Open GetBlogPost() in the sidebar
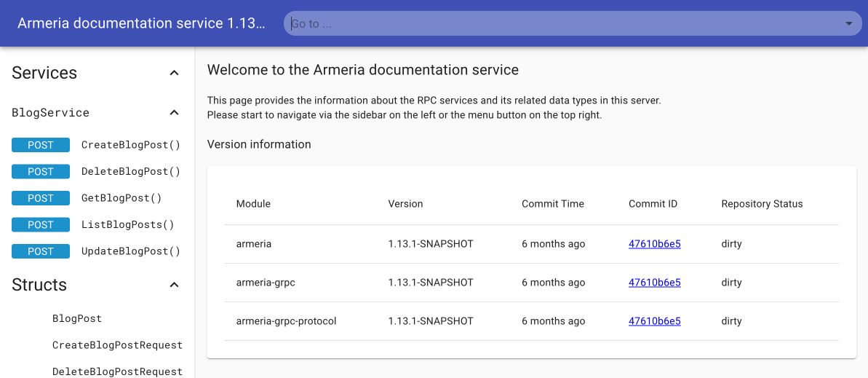The width and height of the screenshot is (868, 378). click(x=122, y=198)
